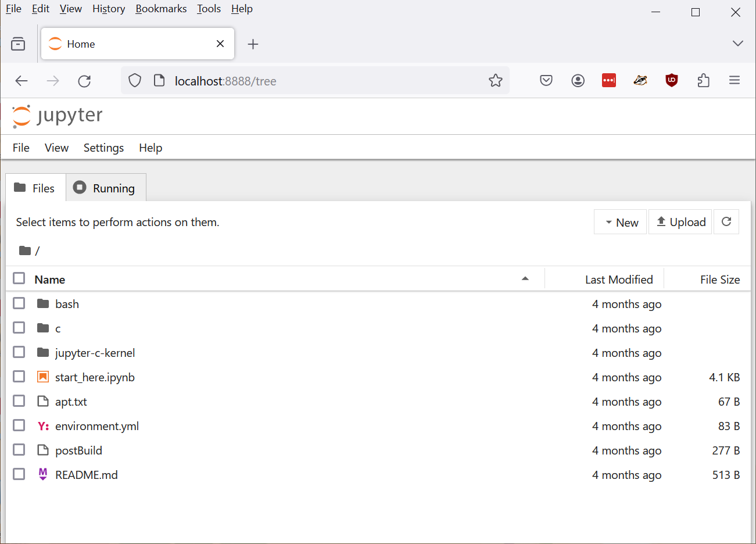Screen dimensions: 756x544
Task: Click the Upload button
Action: [x=680, y=222]
